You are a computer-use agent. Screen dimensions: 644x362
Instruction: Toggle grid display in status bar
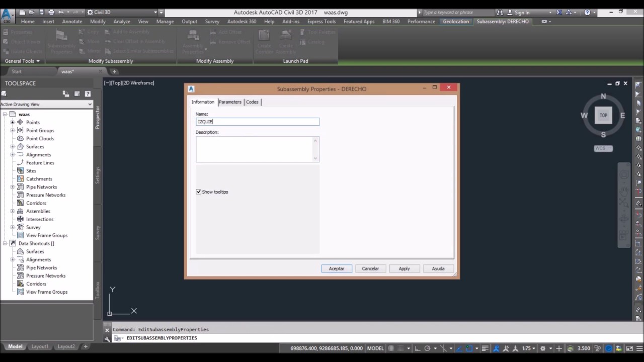(x=392, y=348)
